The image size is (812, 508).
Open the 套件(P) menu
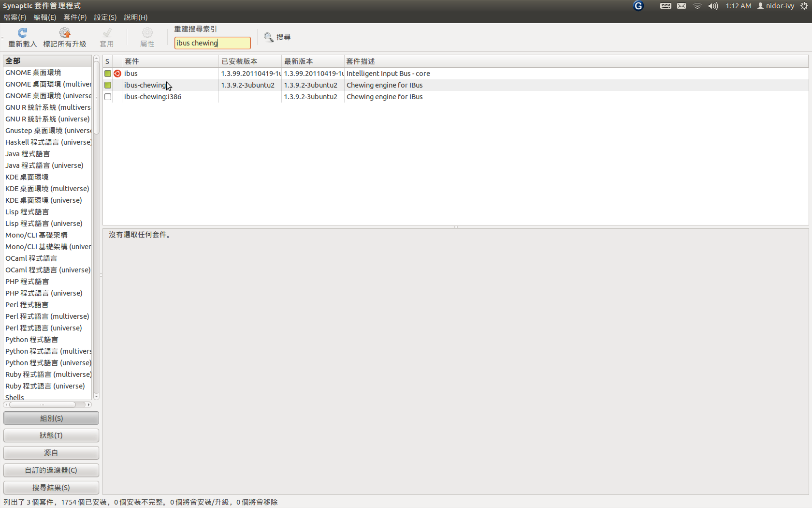click(75, 17)
